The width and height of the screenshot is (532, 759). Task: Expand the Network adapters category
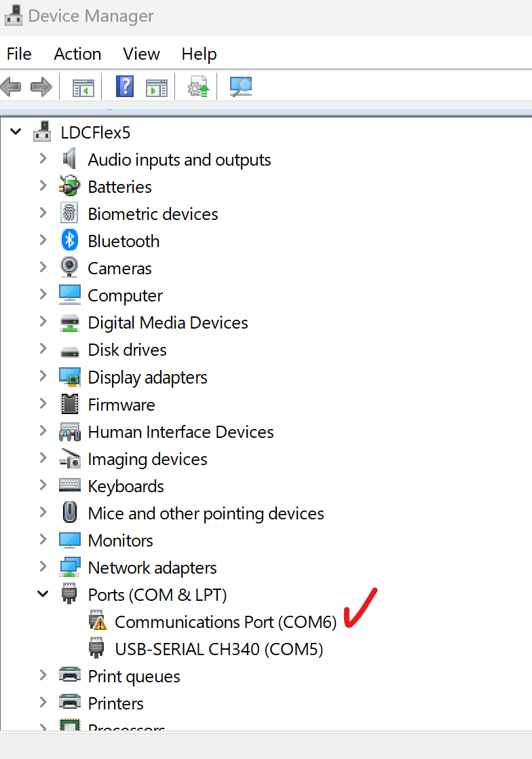pyautogui.click(x=43, y=567)
